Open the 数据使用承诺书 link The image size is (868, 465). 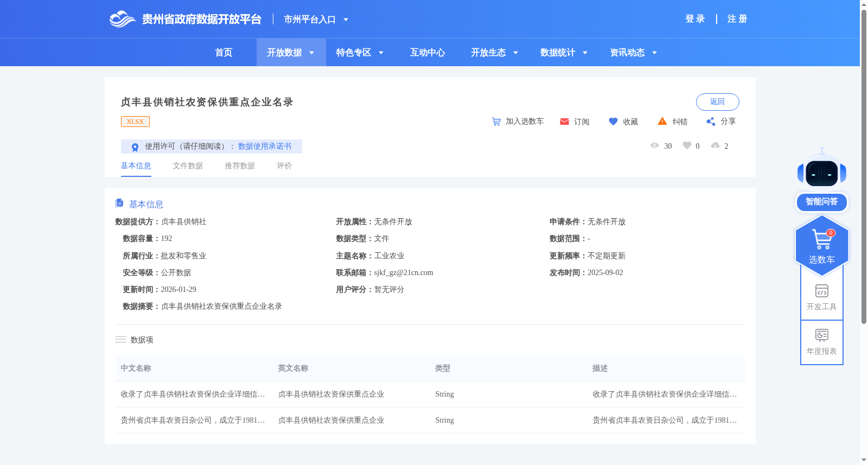[x=265, y=146]
